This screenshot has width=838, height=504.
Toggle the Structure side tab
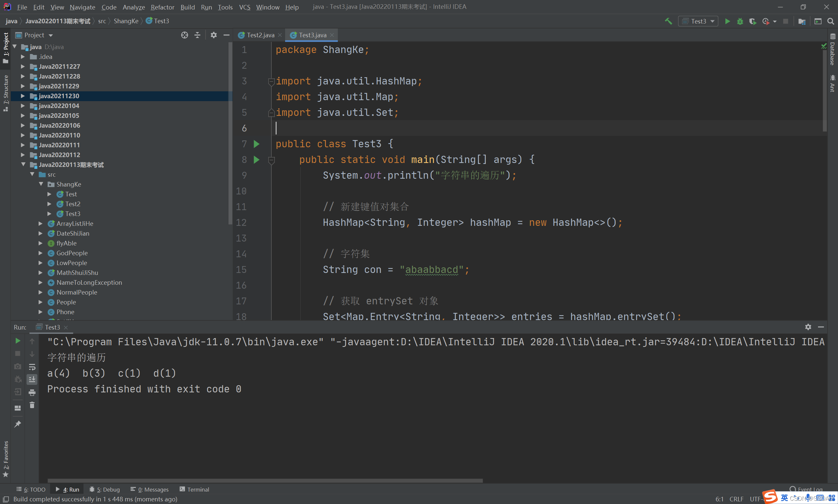pos(6,93)
